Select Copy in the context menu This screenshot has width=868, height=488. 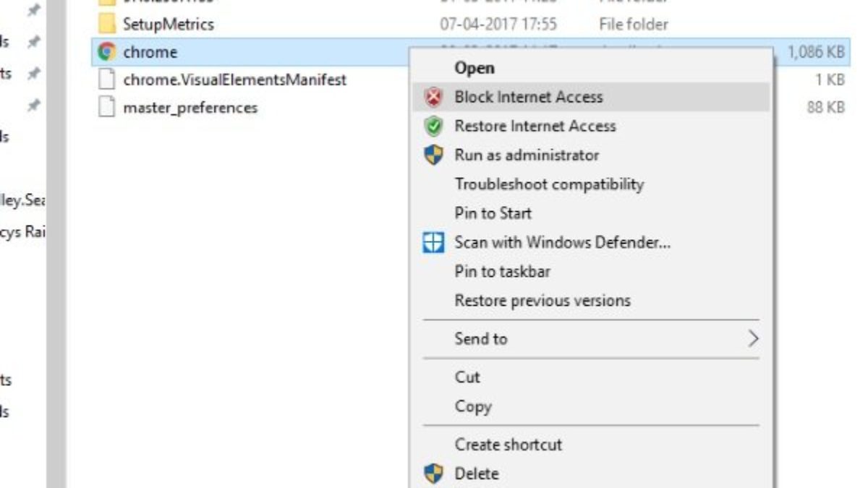pyautogui.click(x=473, y=406)
